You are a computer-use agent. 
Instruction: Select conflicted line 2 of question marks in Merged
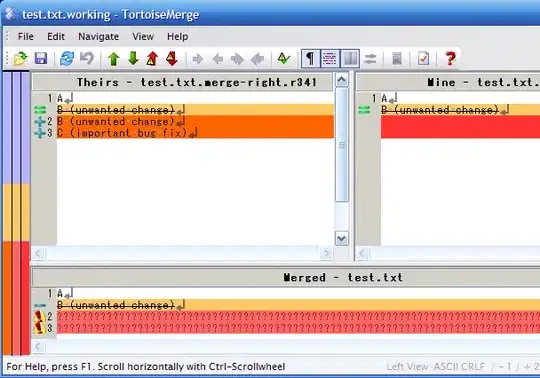(x=298, y=316)
